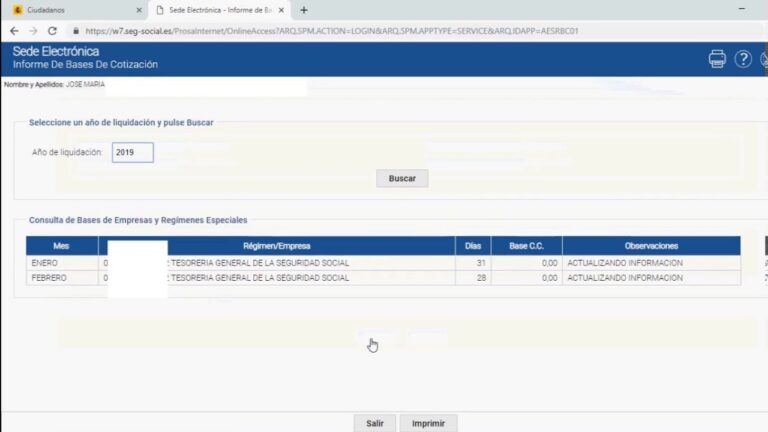Screen dimensions: 768x432
Task: Click the days value 31
Action: pos(481,263)
